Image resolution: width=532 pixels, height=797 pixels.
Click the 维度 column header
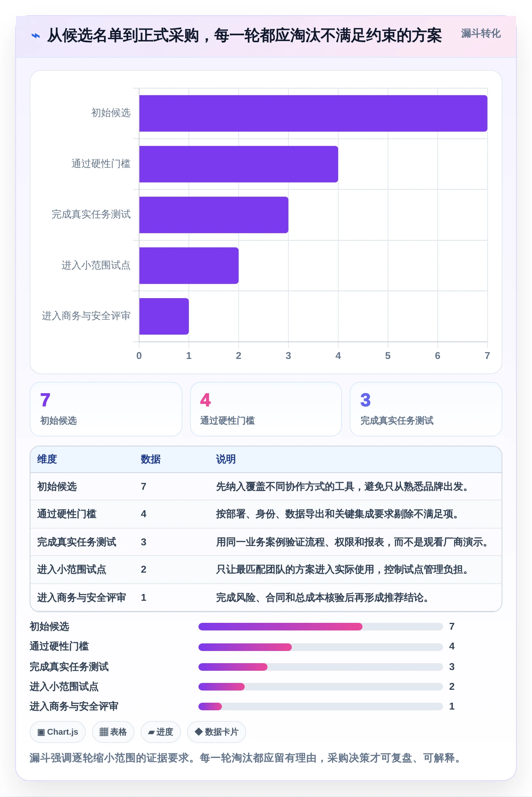pos(47,459)
